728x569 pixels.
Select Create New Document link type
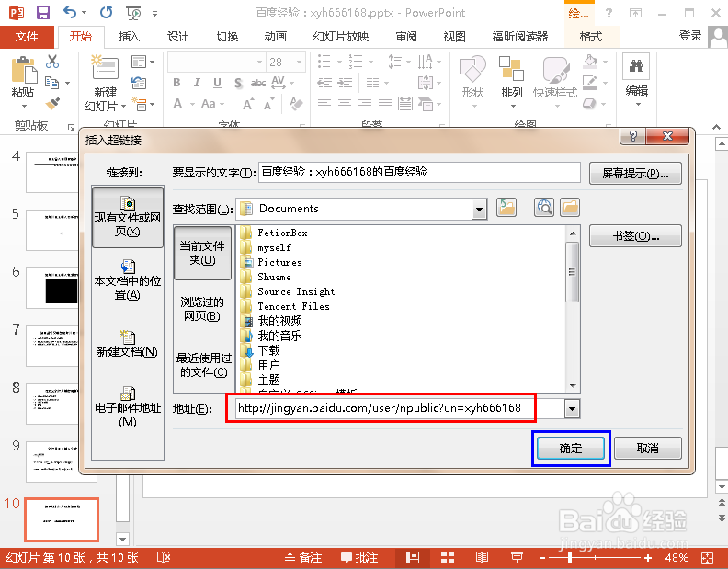127,344
